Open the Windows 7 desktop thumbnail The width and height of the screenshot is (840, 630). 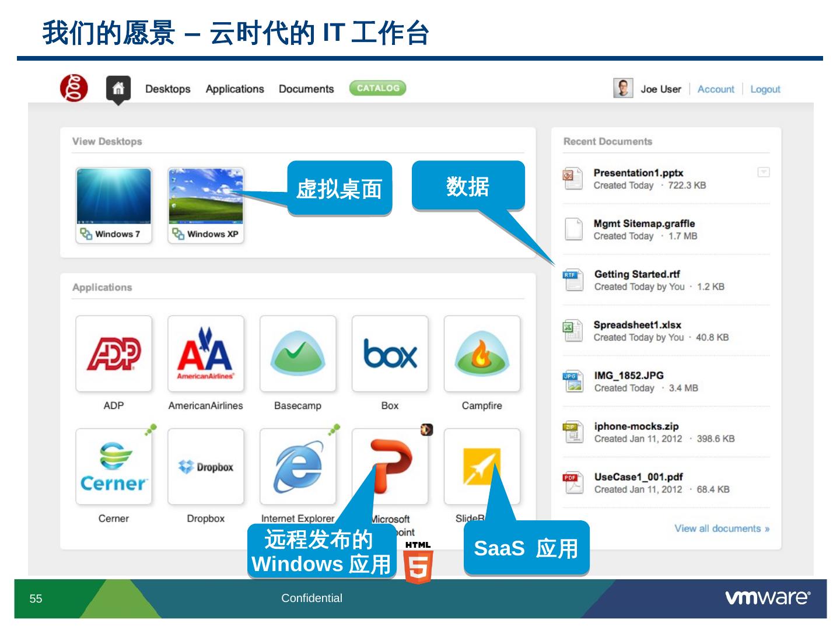pyautogui.click(x=114, y=205)
